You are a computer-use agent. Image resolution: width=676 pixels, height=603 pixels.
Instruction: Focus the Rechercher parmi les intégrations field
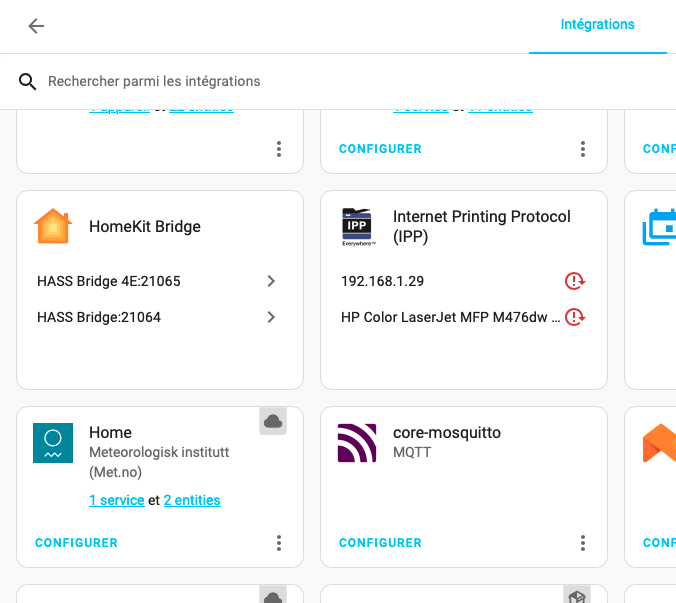[x=153, y=81]
